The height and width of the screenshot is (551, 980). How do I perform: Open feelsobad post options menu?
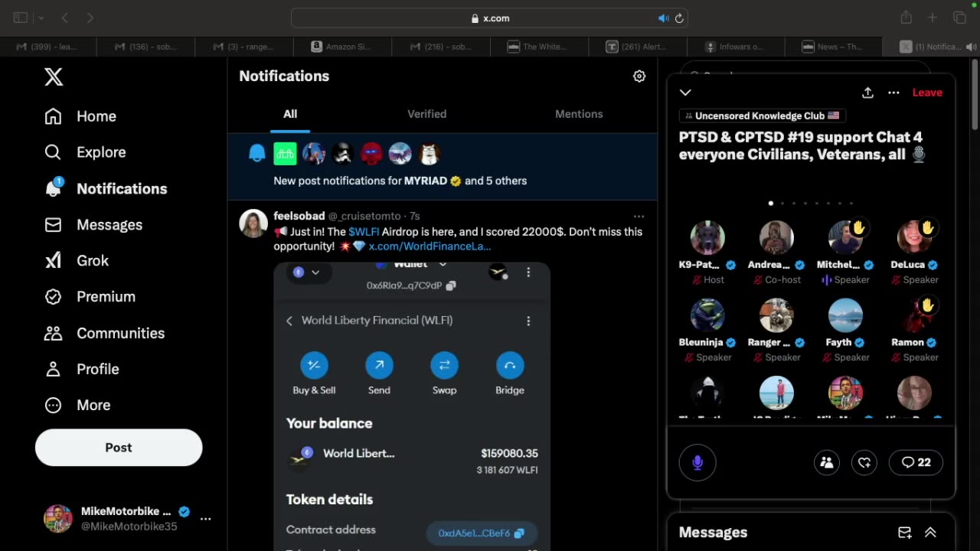pos(639,217)
